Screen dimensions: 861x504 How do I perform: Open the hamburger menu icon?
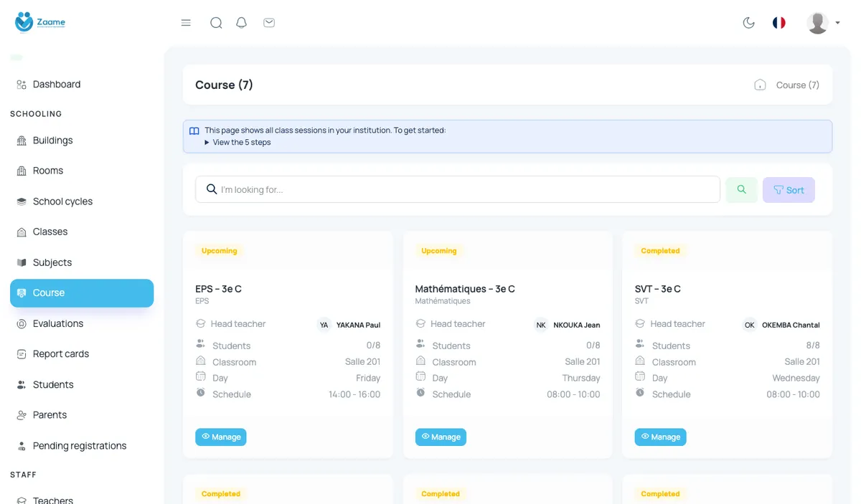pos(186,23)
